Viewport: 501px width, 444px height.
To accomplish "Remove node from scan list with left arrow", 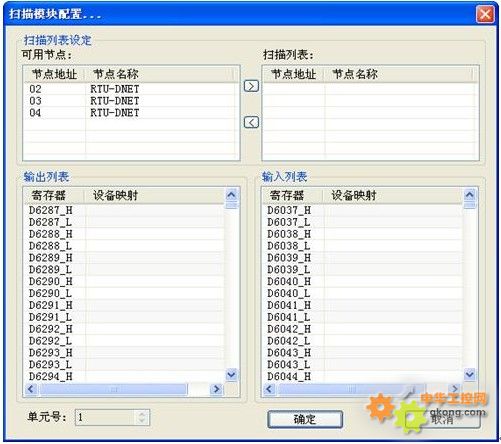I will click(x=251, y=122).
